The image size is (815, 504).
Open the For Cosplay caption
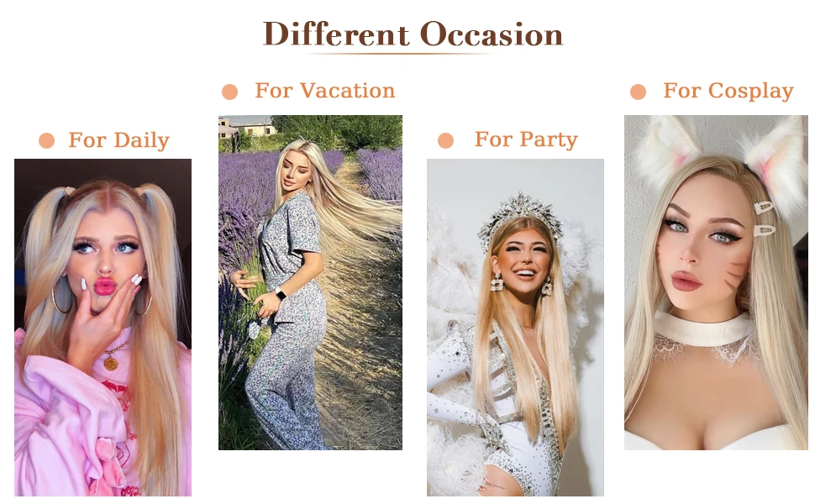[x=728, y=91]
